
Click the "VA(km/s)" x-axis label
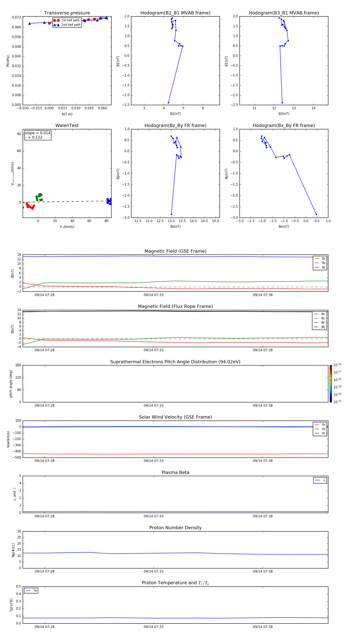coord(67,227)
